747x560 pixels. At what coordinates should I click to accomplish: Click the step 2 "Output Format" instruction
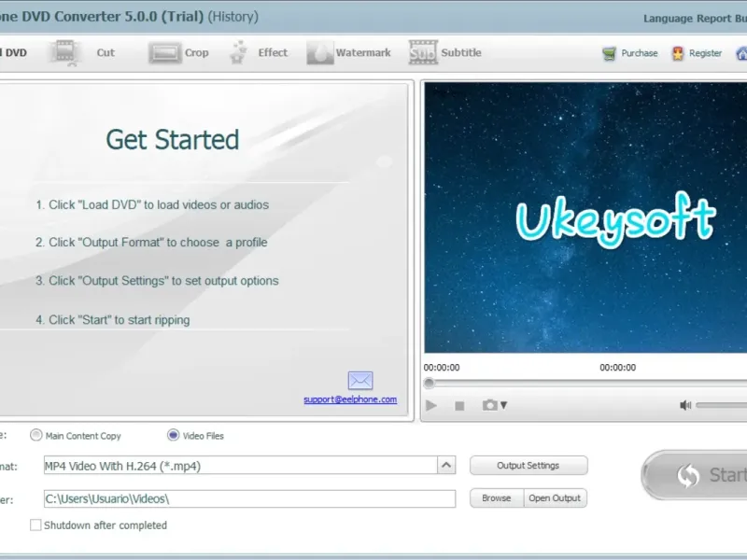[x=151, y=243]
